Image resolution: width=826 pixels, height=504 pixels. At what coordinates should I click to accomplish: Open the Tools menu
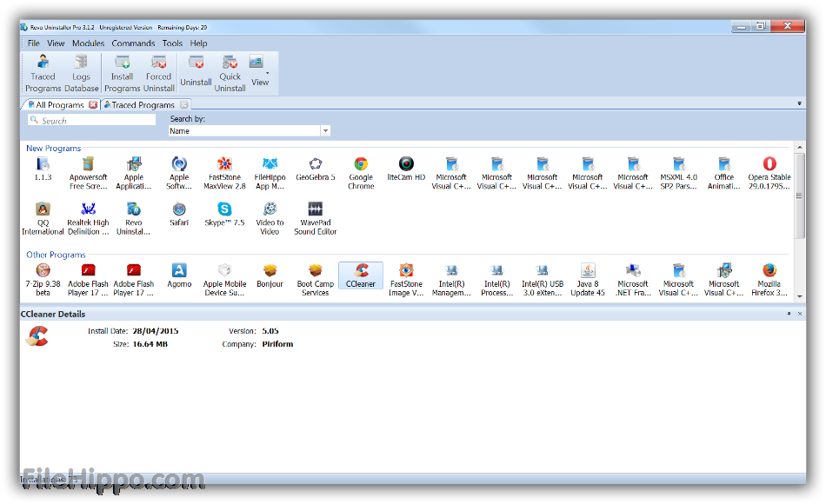pos(172,43)
